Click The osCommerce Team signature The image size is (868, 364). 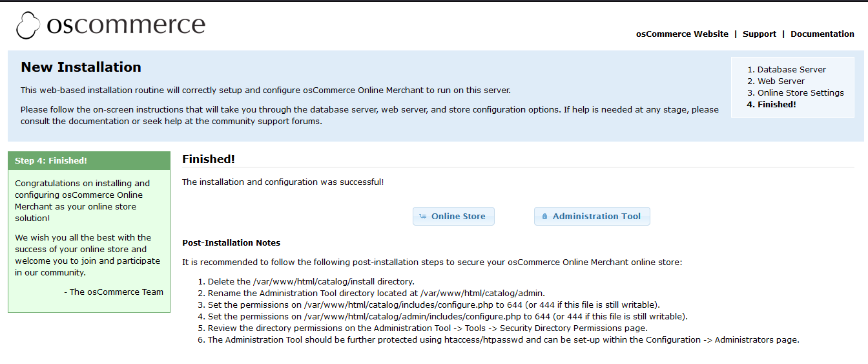pyautogui.click(x=114, y=292)
